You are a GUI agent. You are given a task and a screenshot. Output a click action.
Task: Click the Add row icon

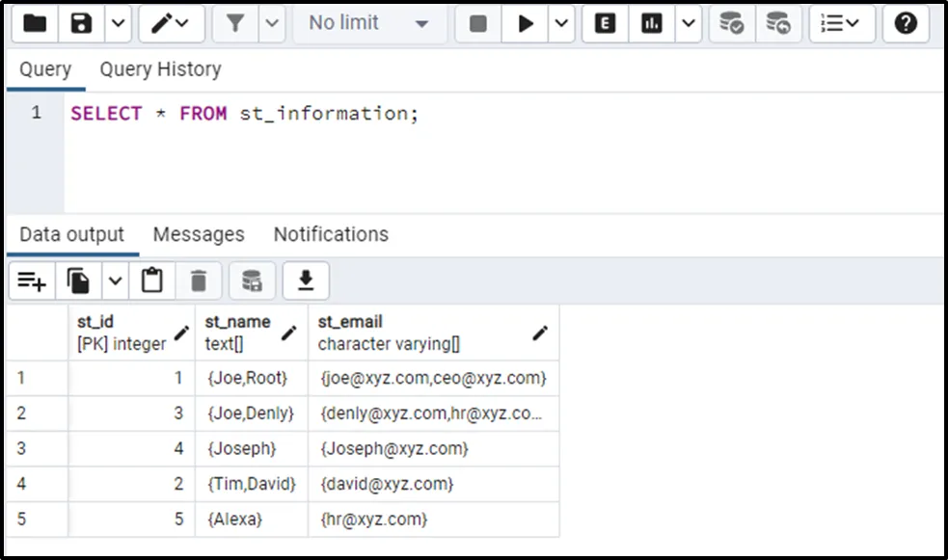click(32, 280)
